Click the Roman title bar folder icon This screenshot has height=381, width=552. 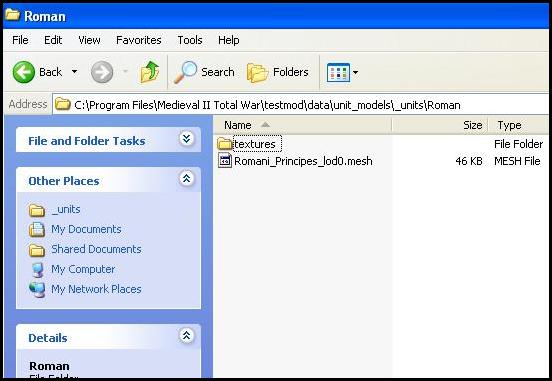pos(12,14)
